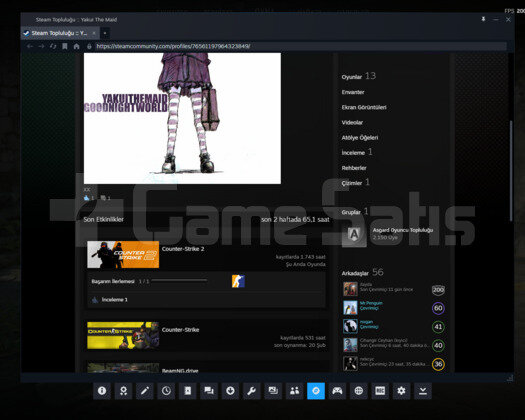
Task: Open the Envanter link
Action: [353, 92]
